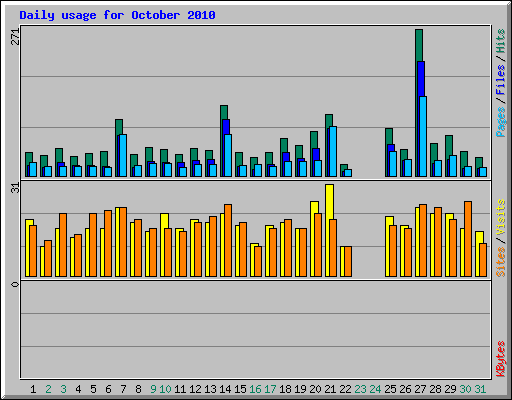Click day label 28 on the x-axis

(435, 389)
